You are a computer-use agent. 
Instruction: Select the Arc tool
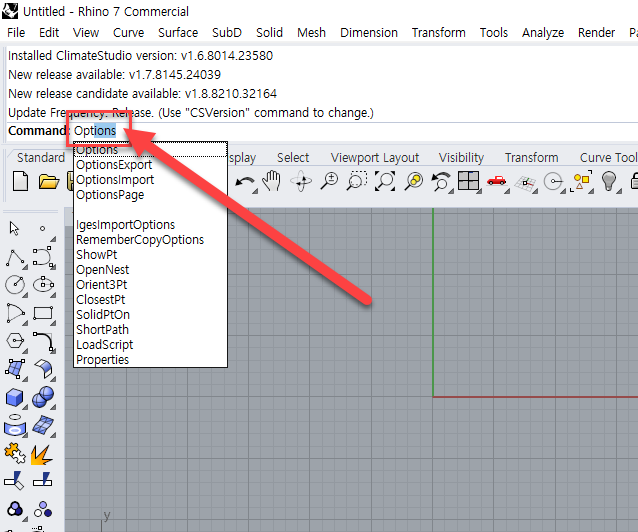(x=15, y=313)
